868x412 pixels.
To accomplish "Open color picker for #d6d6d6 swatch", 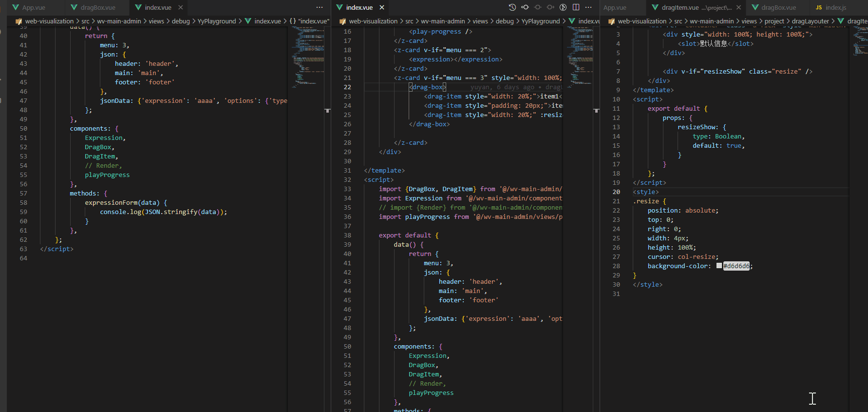I will [719, 266].
